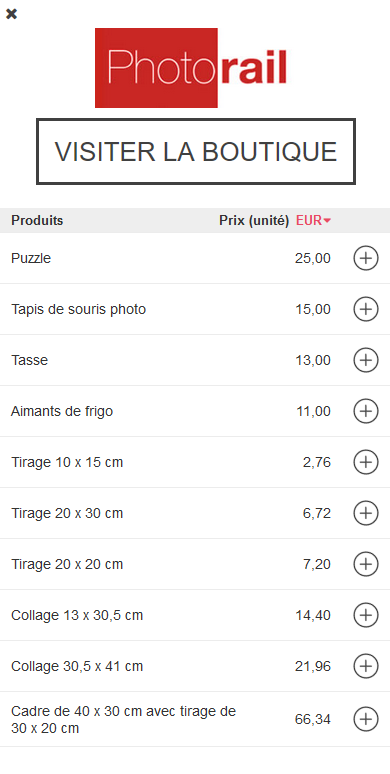The width and height of the screenshot is (390, 774).
Task: Select the Tasse product row label
Action: 30,360
